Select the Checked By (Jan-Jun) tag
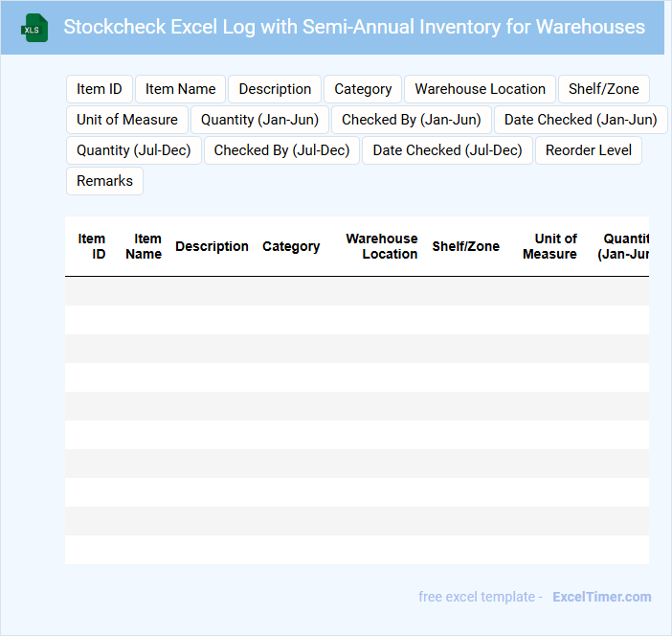Viewport: 672px width, 636px height. pyautogui.click(x=412, y=120)
